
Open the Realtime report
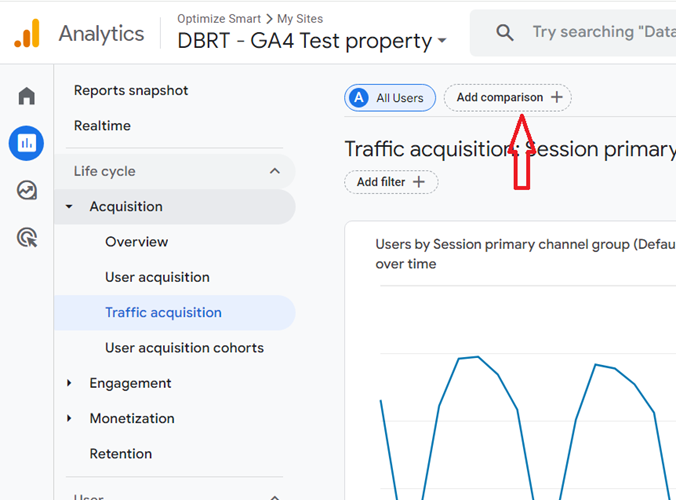click(x=102, y=126)
